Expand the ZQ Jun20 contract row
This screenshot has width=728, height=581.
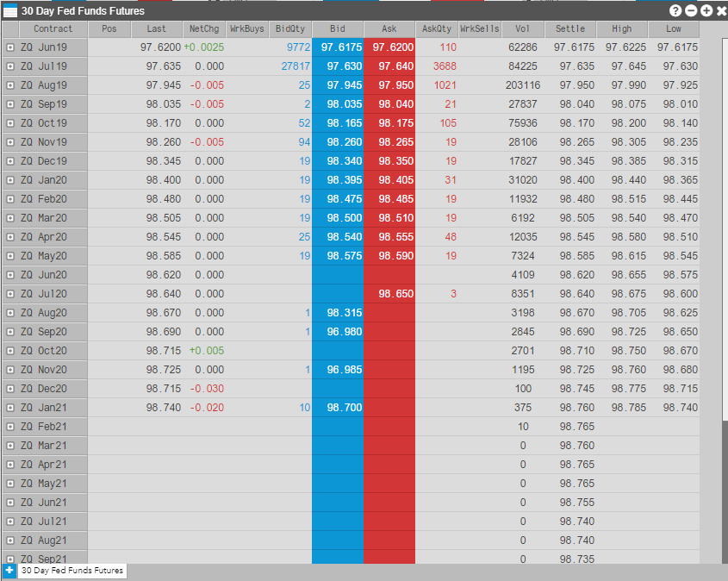click(x=10, y=275)
